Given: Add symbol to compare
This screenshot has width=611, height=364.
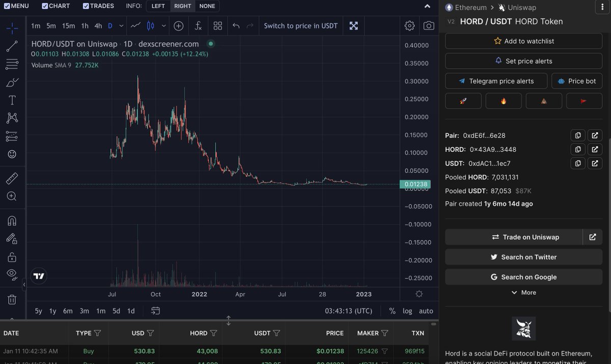Looking at the screenshot, I should pos(179,26).
